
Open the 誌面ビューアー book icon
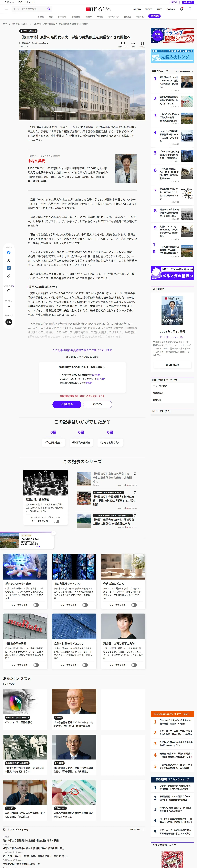[x=123, y=43]
